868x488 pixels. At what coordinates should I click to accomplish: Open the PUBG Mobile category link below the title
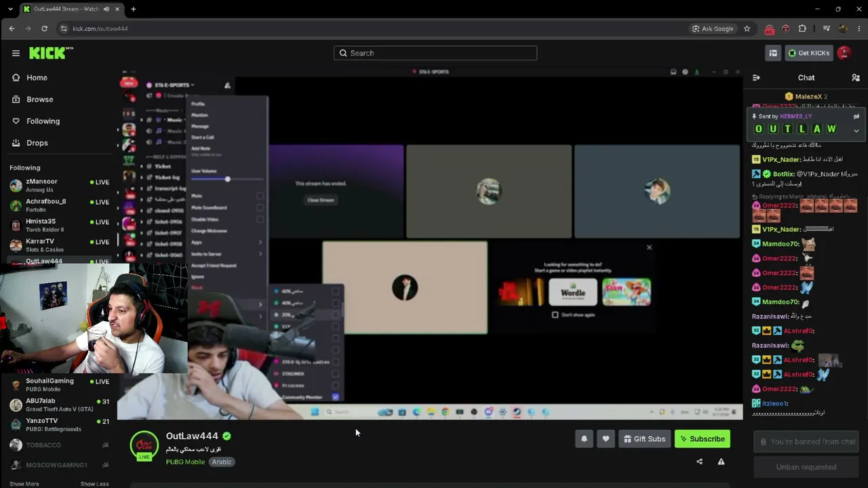tap(185, 462)
